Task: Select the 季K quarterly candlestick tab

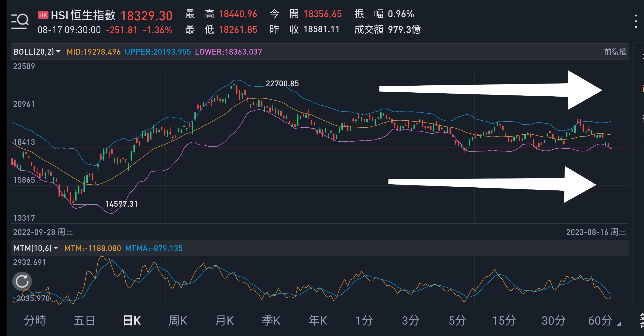Action: [x=271, y=321]
